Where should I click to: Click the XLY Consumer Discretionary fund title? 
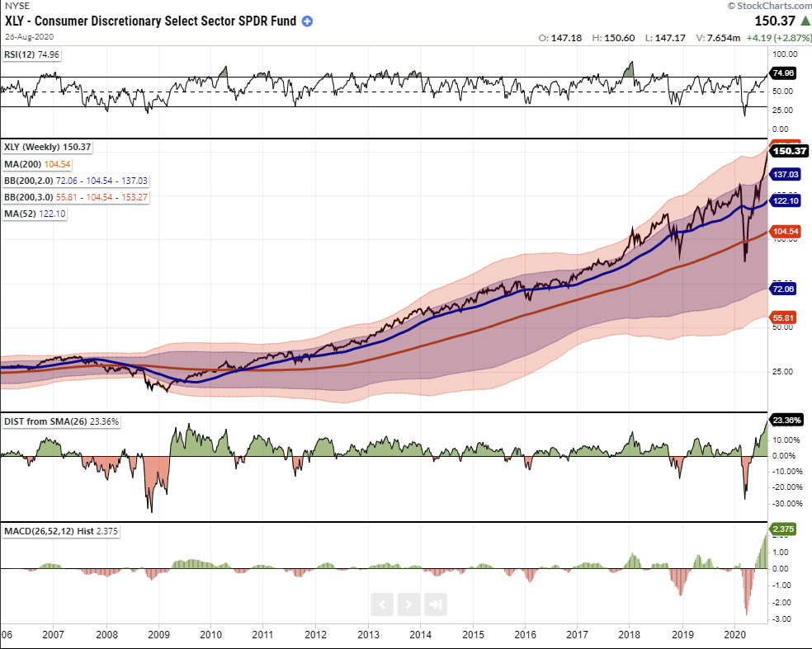[151, 21]
